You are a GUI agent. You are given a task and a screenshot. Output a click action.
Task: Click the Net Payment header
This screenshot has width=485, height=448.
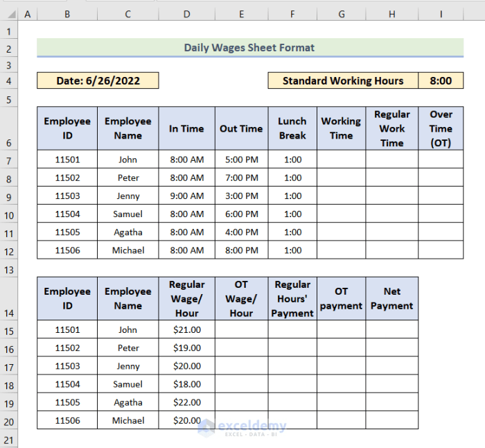[x=392, y=299]
